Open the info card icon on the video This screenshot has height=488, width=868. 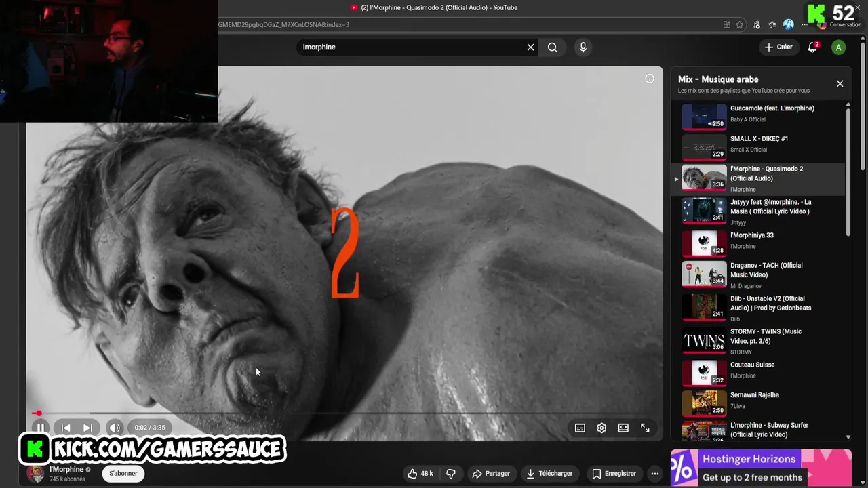(x=650, y=79)
